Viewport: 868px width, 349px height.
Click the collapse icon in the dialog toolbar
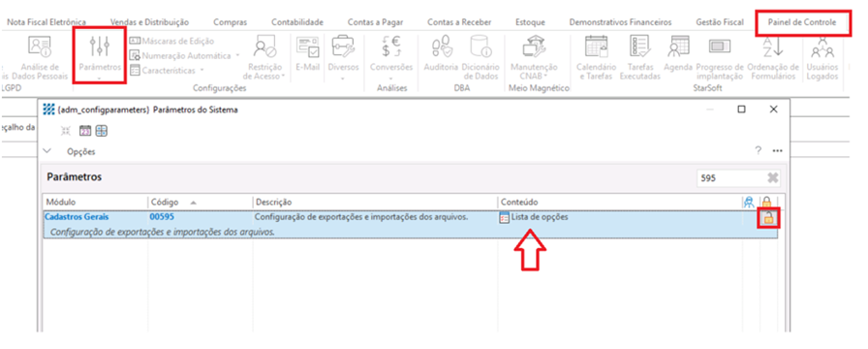pyautogui.click(x=66, y=131)
